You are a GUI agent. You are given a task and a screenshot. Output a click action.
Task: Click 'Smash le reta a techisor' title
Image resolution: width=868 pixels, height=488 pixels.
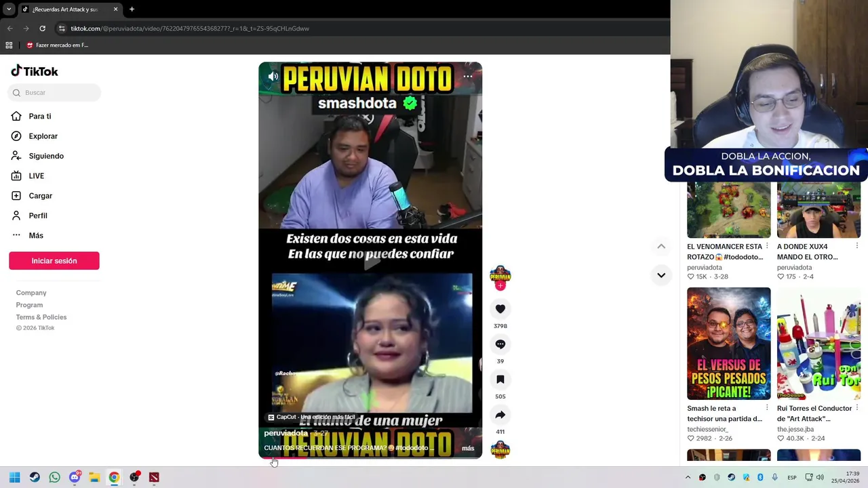pyautogui.click(x=724, y=413)
